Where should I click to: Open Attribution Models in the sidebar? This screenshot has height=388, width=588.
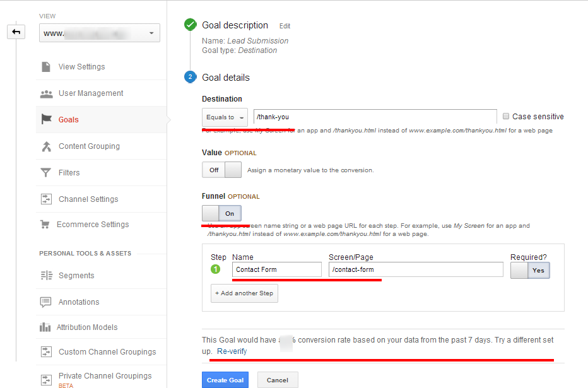[87, 327]
